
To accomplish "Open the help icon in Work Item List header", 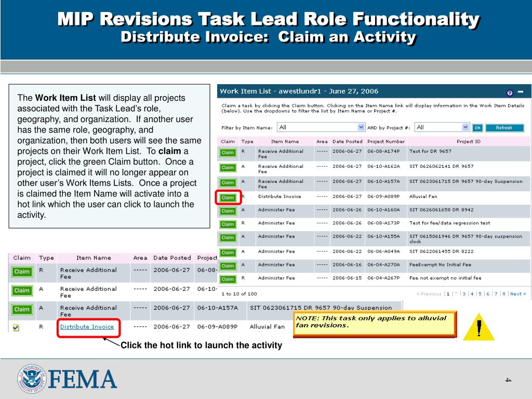I will click(509, 92).
